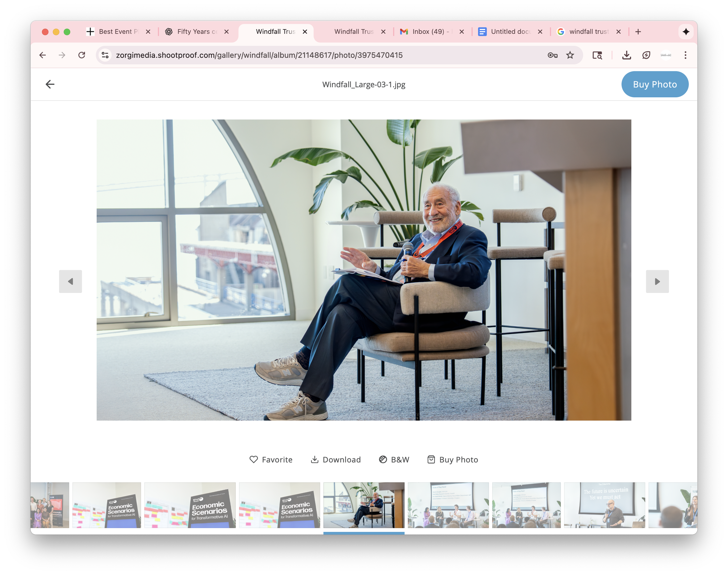View site information icon in address bar
Viewport: 728px width, 575px height.
point(105,55)
